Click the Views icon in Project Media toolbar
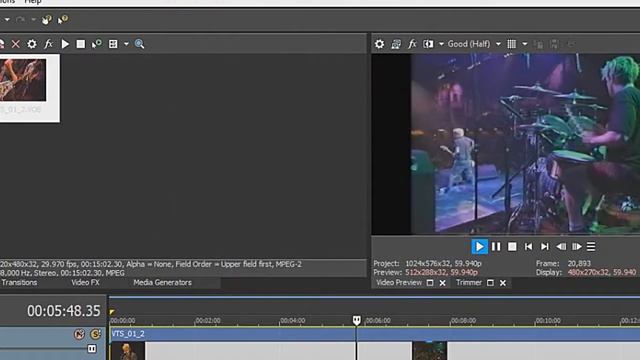The image size is (640, 360). (x=113, y=44)
